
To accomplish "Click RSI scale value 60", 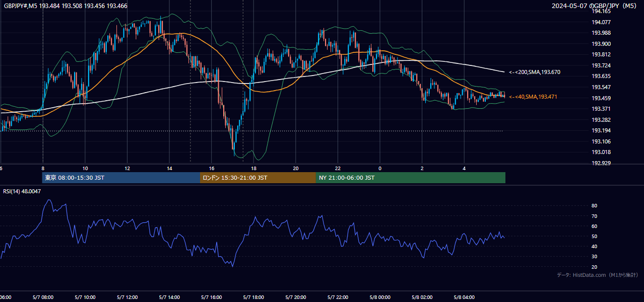I will coord(594,226).
